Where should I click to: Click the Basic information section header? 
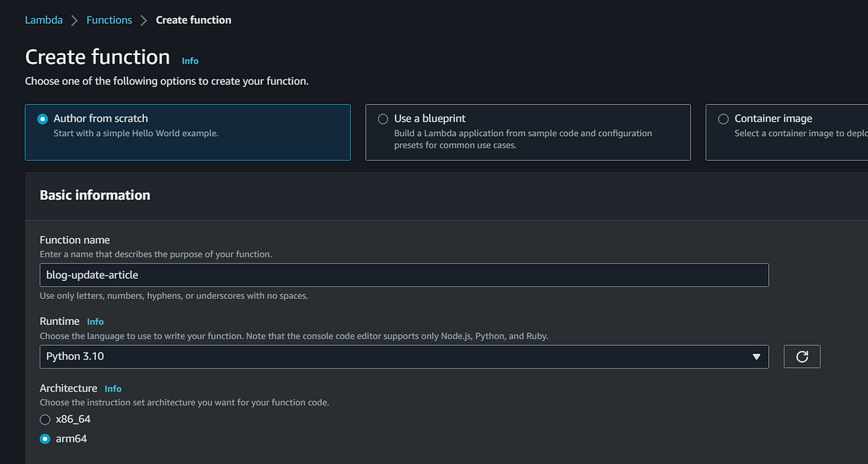pos(95,195)
